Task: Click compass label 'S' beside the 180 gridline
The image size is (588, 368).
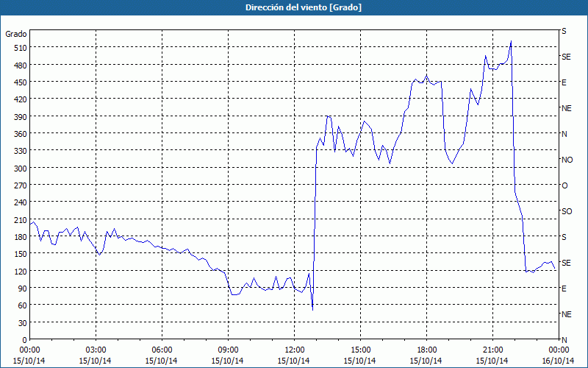Action: pos(564,237)
